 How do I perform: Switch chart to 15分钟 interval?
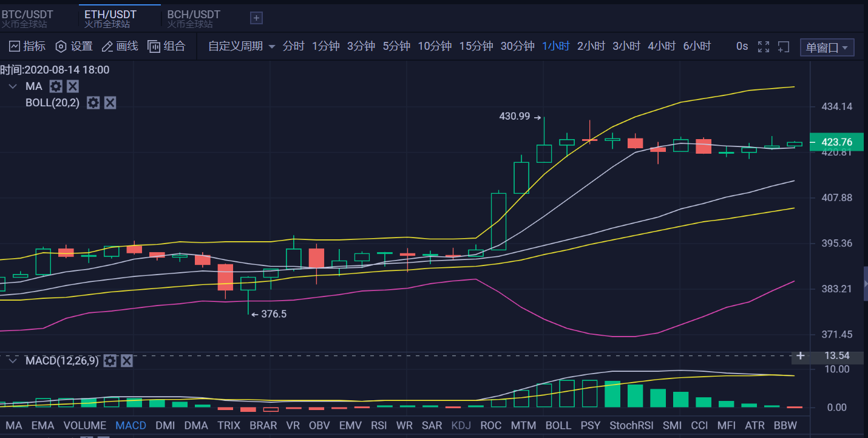tap(476, 46)
